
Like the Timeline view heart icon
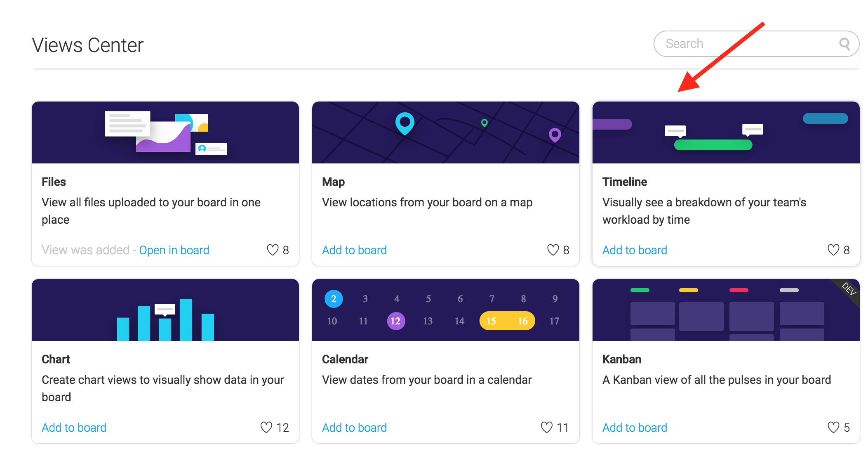point(833,250)
